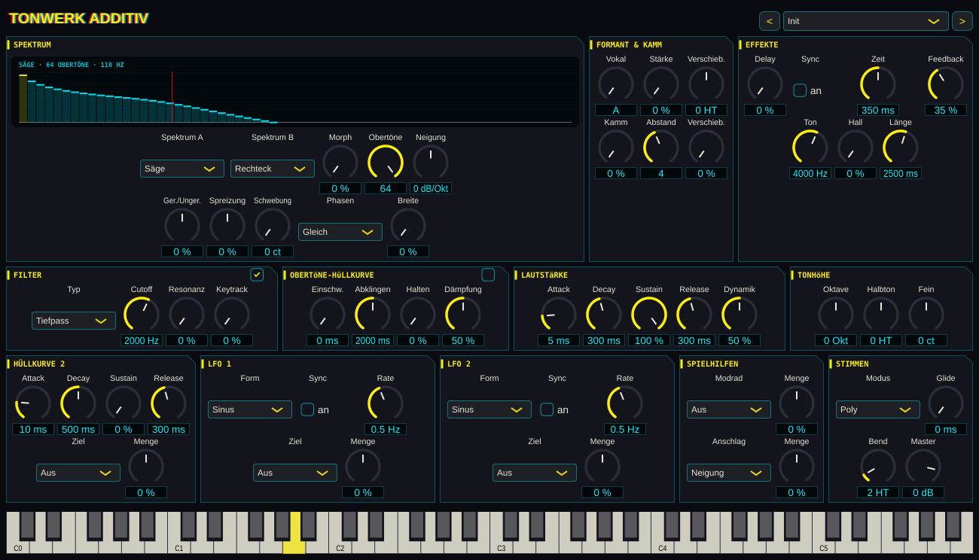
Task: Enable the LFO 1 Sync checkbox
Action: (307, 409)
